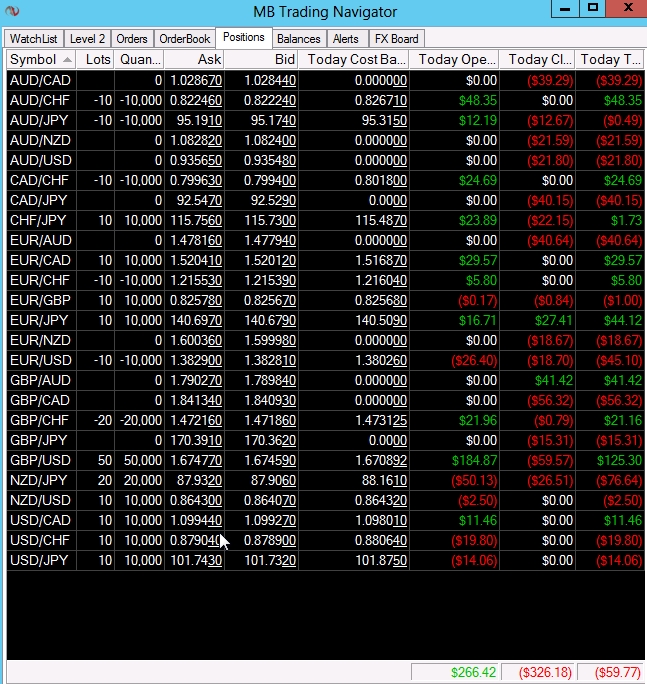Image resolution: width=647 pixels, height=684 pixels.
Task: Click the $184.87 open profit value
Action: pos(474,460)
